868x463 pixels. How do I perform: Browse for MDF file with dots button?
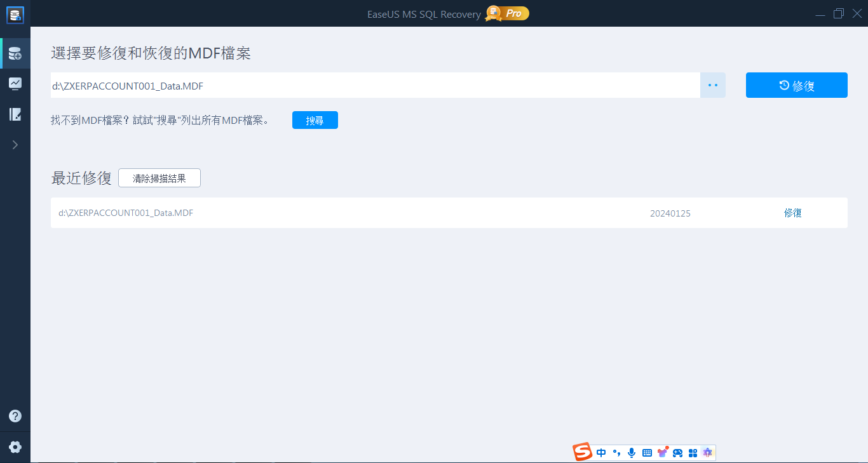[713, 85]
